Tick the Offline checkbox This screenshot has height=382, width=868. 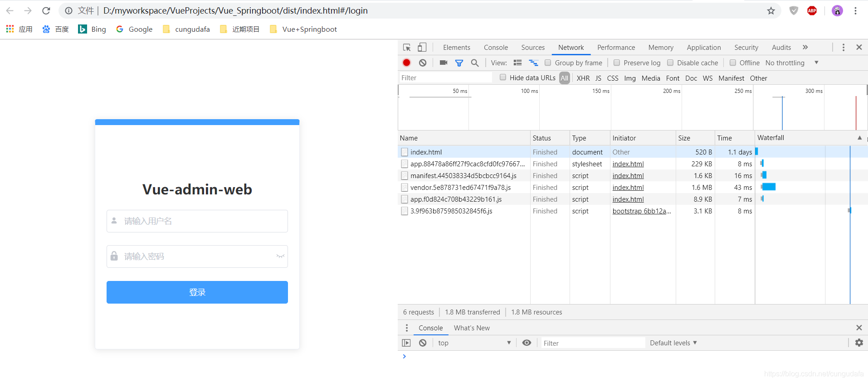point(733,63)
